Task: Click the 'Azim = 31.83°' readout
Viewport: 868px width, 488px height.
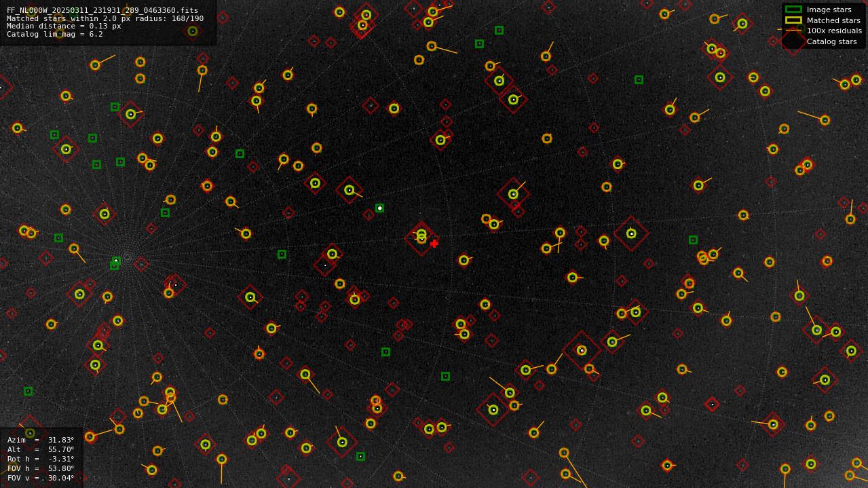Action: pos(41,440)
